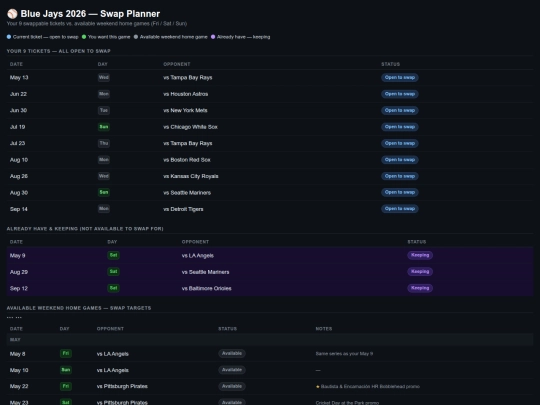Click 'vs Pittsburgh Pirates' in May 22 row

coord(122,386)
